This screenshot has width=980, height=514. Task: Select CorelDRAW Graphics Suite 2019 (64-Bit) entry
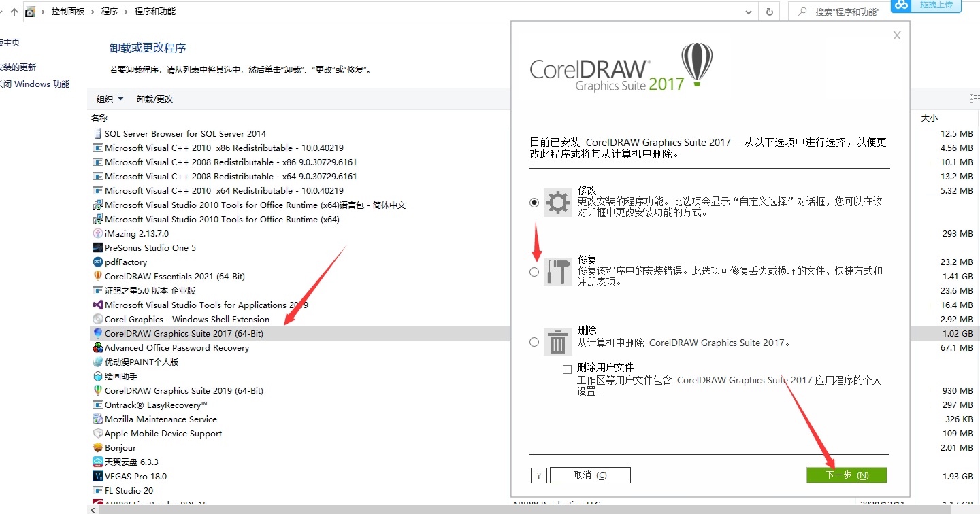click(x=184, y=391)
